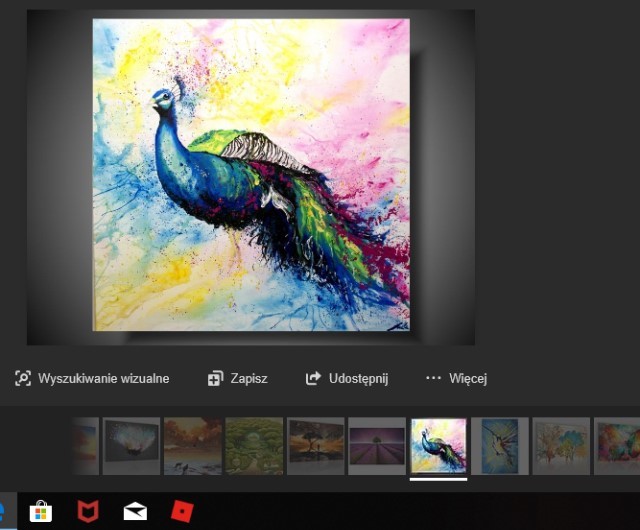Select the lone tree sunset thumbnail
This screenshot has height=530, width=640.
(x=316, y=445)
